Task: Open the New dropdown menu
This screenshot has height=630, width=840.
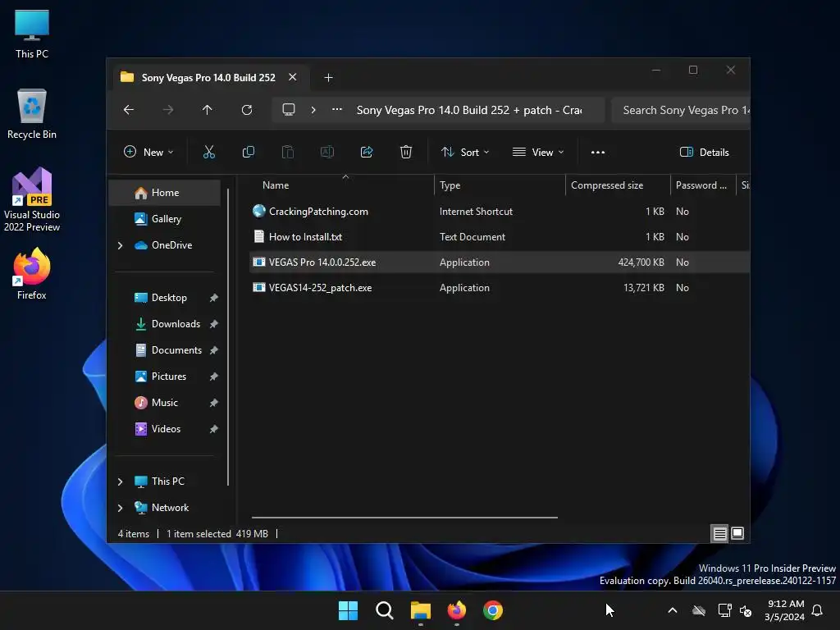Action: click(148, 152)
